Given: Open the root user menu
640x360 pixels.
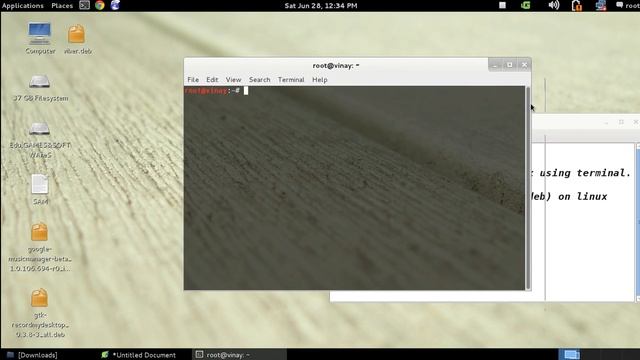Looking at the screenshot, I should [x=628, y=5].
